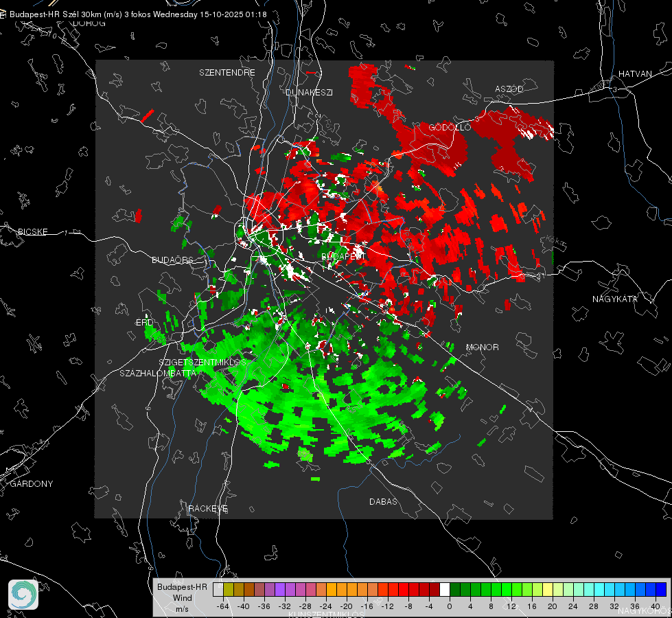Image resolution: width=672 pixels, height=618 pixels.
Task: Click the 16 legend value
Action: click(x=532, y=606)
